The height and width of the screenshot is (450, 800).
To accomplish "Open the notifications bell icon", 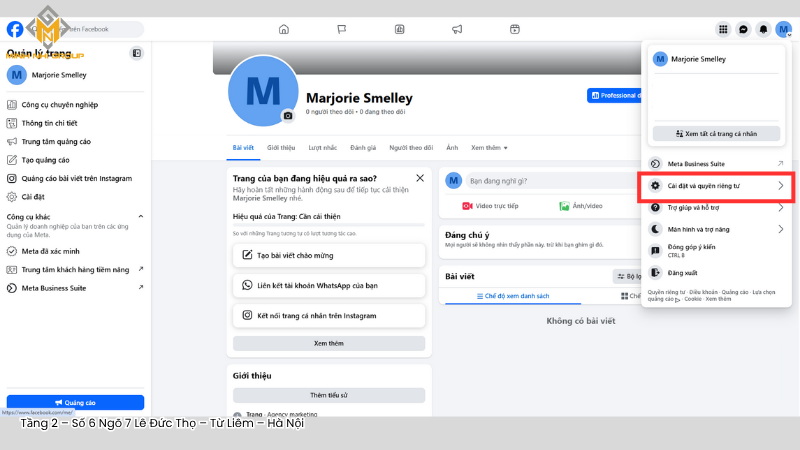I will pos(763,29).
